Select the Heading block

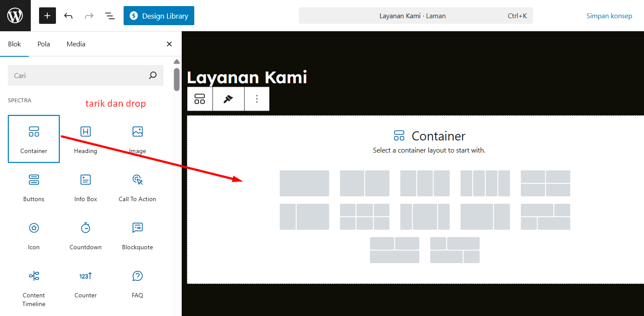click(85, 139)
